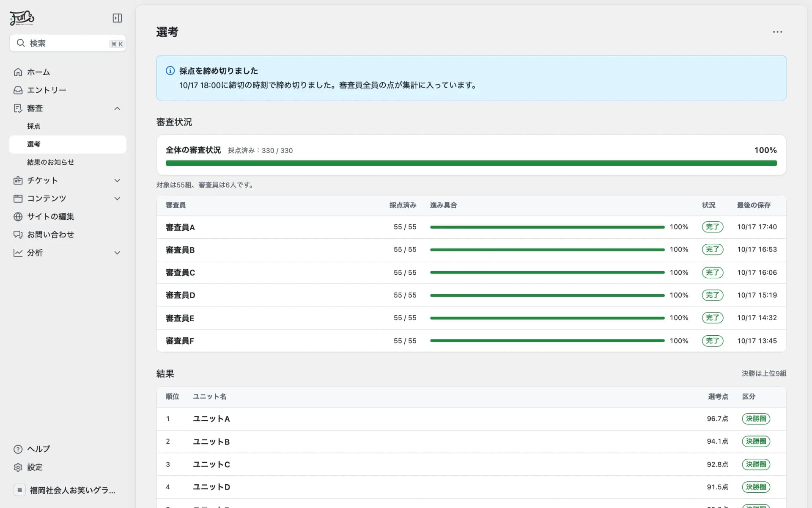Click the 採点を締め切りました banner title

point(219,71)
